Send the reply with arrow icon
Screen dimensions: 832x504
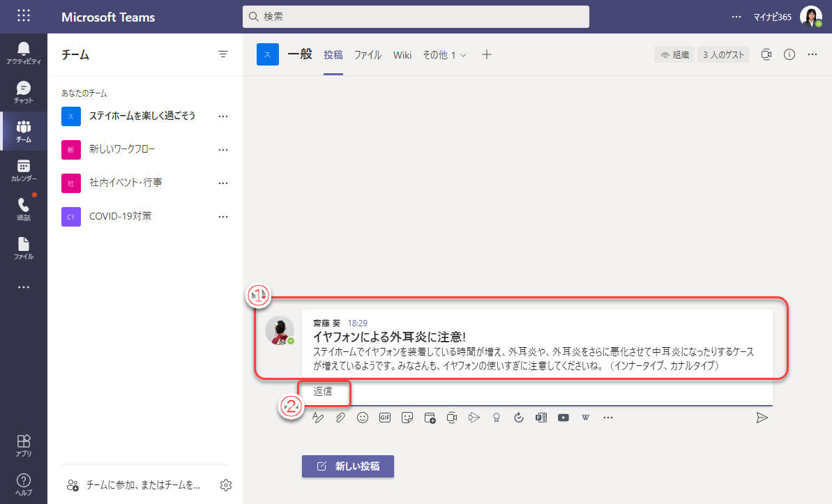[762, 418]
